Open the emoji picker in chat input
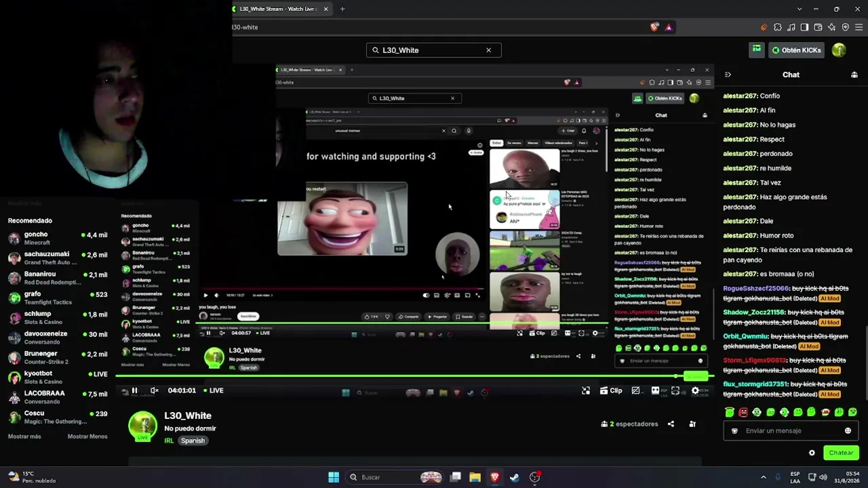Screen dimensions: 868x488 click(x=848, y=431)
